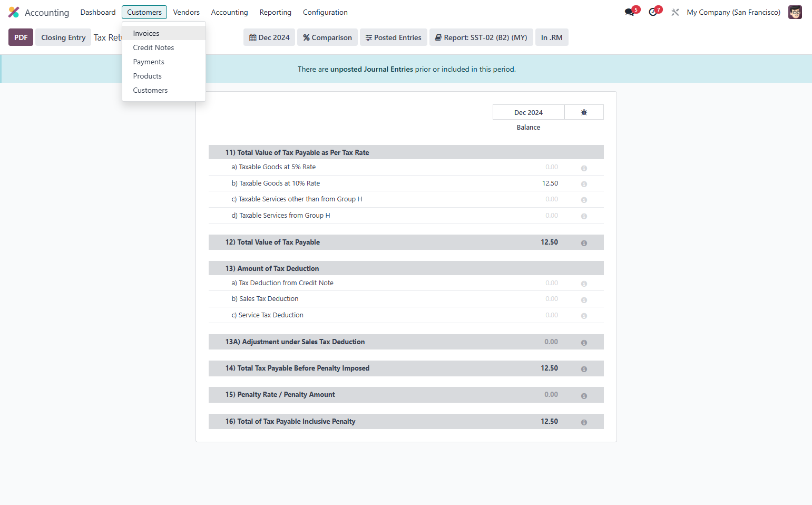Select Payments from the Customers menu
The width and height of the screenshot is (812, 505).
tap(164, 62)
